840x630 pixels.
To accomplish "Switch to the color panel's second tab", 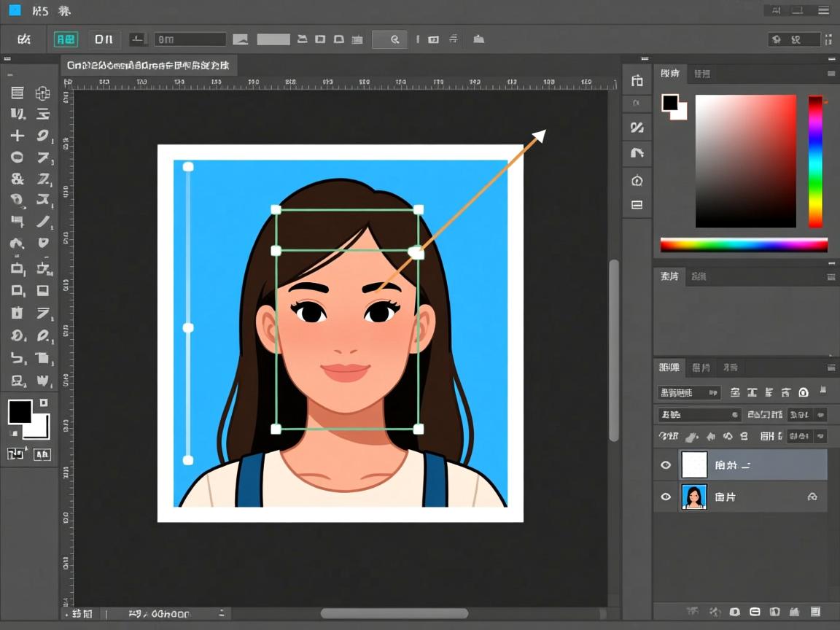I will (x=700, y=73).
